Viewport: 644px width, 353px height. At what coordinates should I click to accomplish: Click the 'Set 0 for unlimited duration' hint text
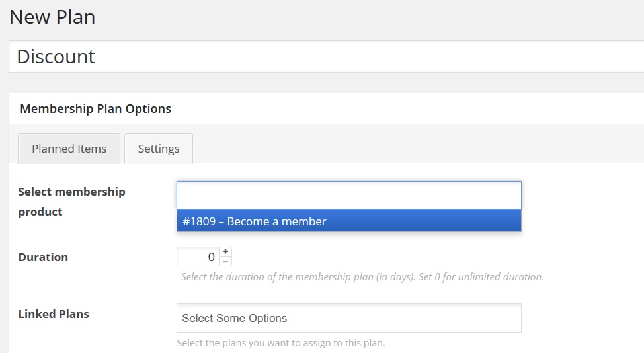(481, 277)
